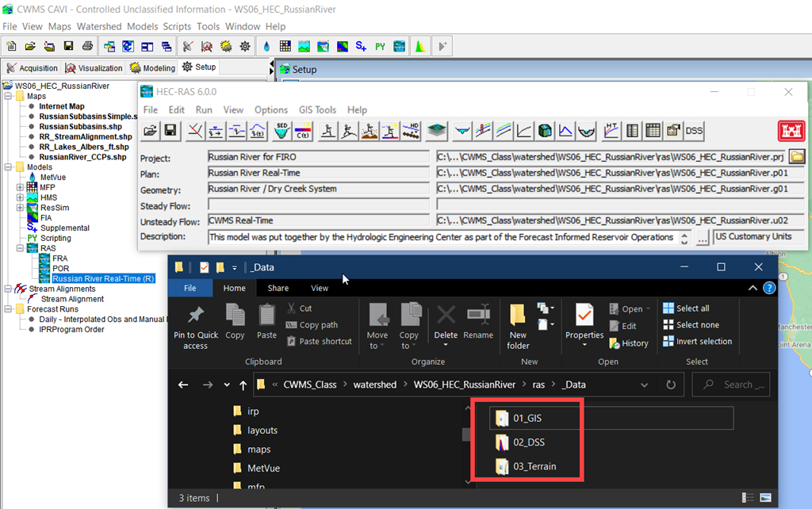Open the address bar history dropdown in Explorer
Screen dimensions: 812x509
click(x=644, y=385)
